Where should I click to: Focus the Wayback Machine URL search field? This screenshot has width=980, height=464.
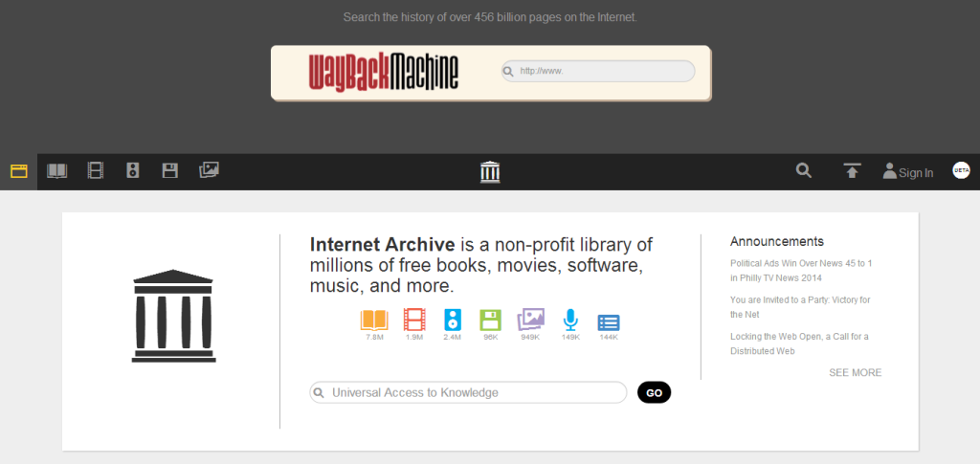pos(598,71)
